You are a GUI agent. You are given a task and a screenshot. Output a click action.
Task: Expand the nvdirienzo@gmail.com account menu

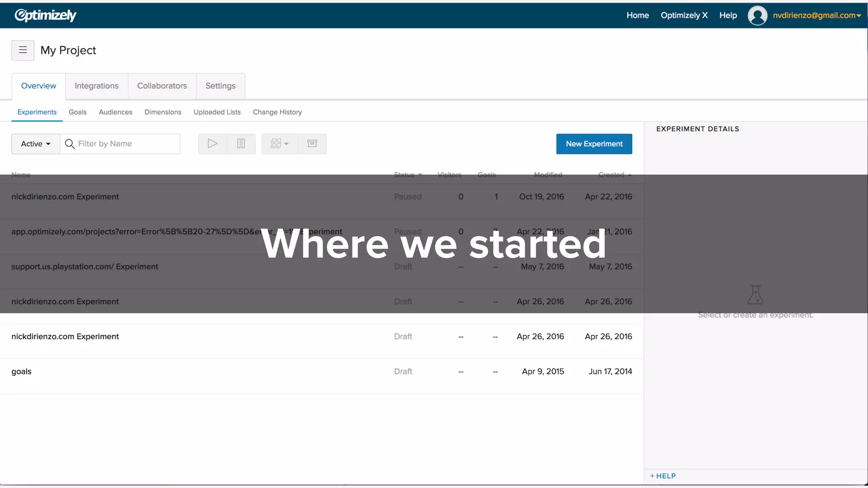[x=817, y=16]
